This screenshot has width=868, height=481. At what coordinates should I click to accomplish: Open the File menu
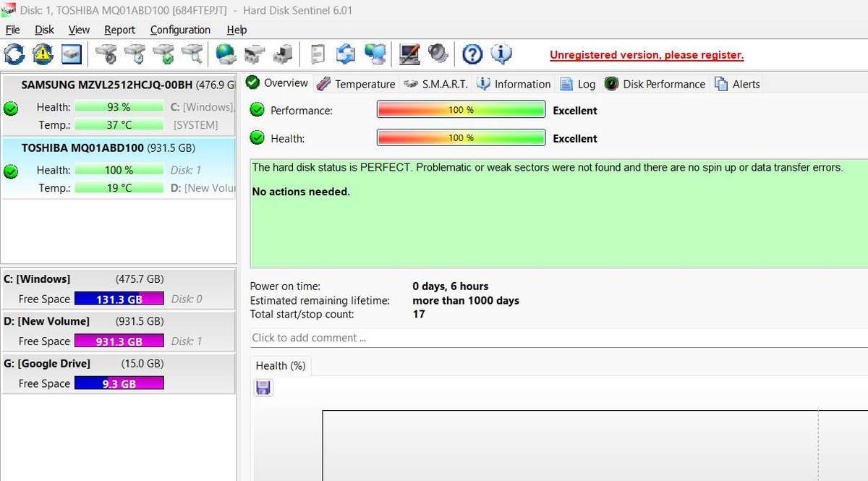[x=12, y=30]
